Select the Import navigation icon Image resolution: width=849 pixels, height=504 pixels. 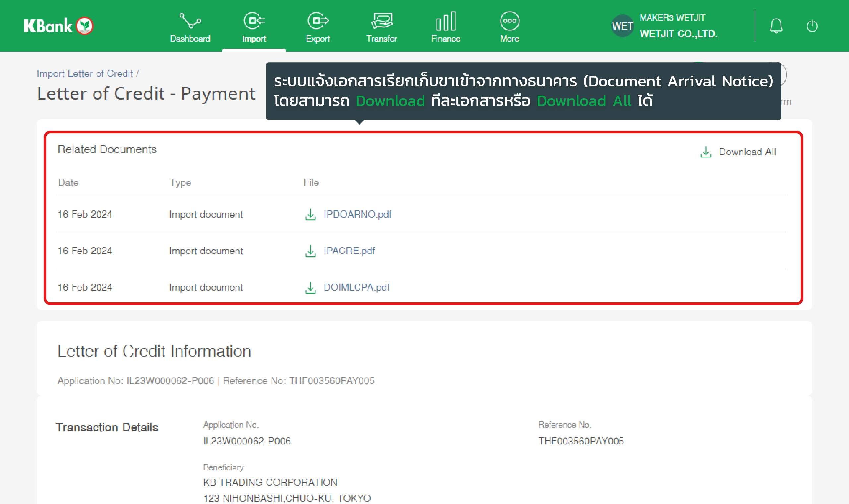(254, 21)
